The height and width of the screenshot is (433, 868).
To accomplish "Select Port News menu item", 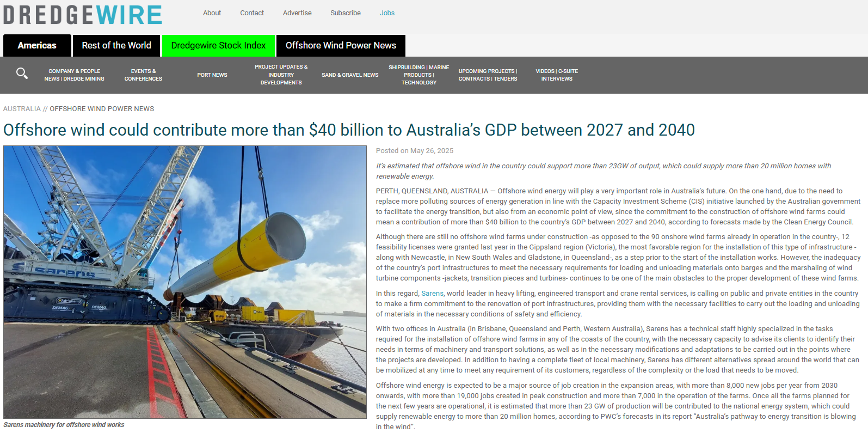I will [212, 75].
